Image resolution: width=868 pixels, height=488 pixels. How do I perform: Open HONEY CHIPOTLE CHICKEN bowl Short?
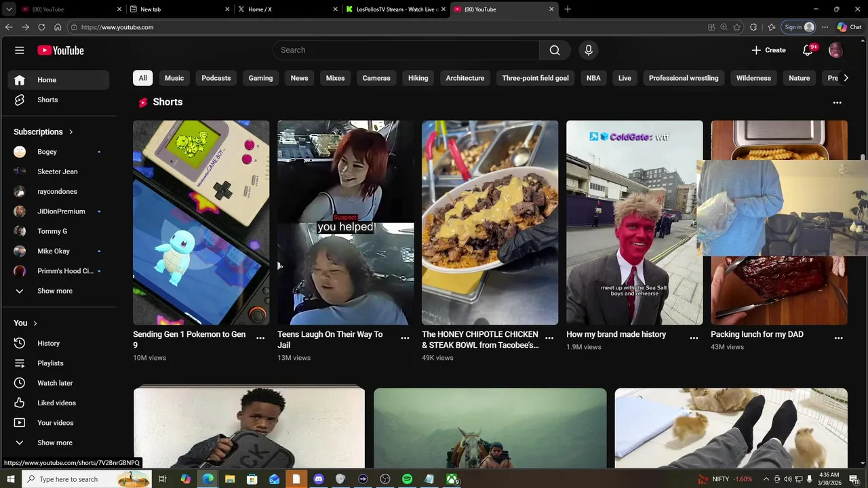[490, 223]
